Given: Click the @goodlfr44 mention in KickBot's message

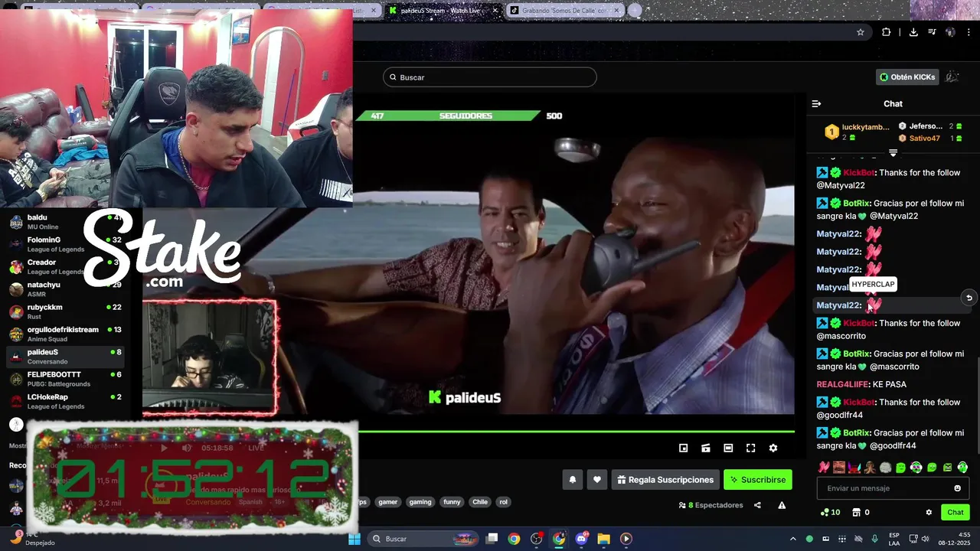Looking at the screenshot, I should 840,415.
